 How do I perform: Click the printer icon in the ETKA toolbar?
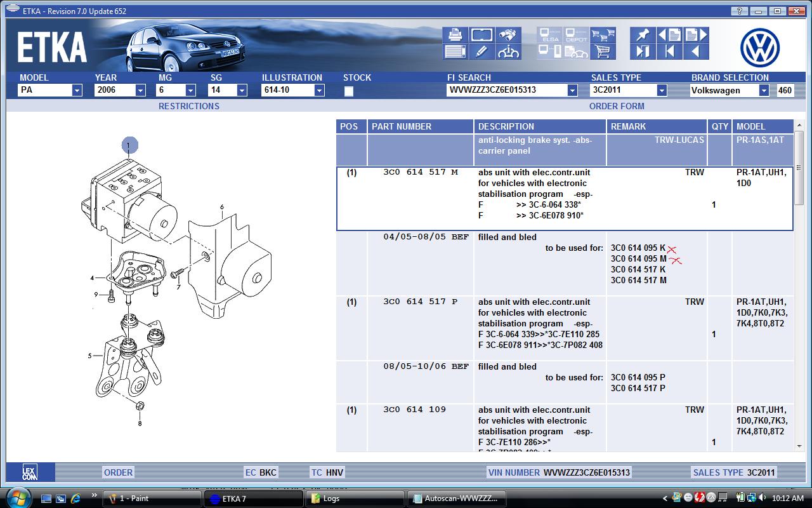tap(455, 35)
